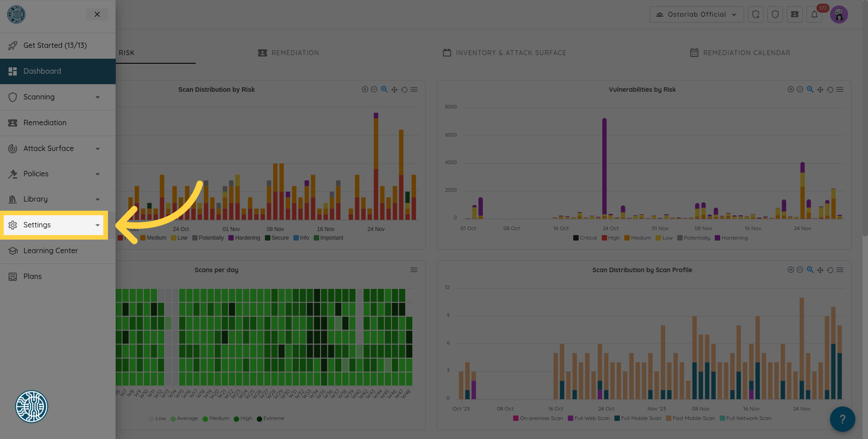The width and height of the screenshot is (868, 439).
Task: Click the Secure color swatch in legend
Action: 268,238
